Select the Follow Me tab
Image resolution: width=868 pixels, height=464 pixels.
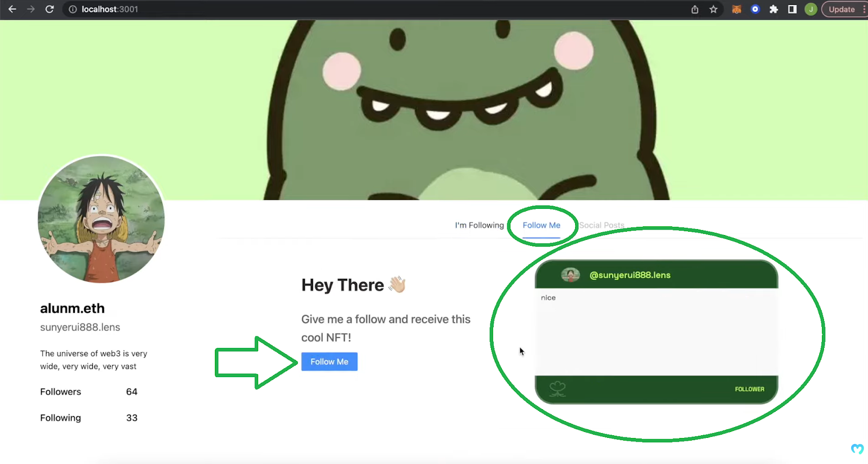click(x=541, y=225)
